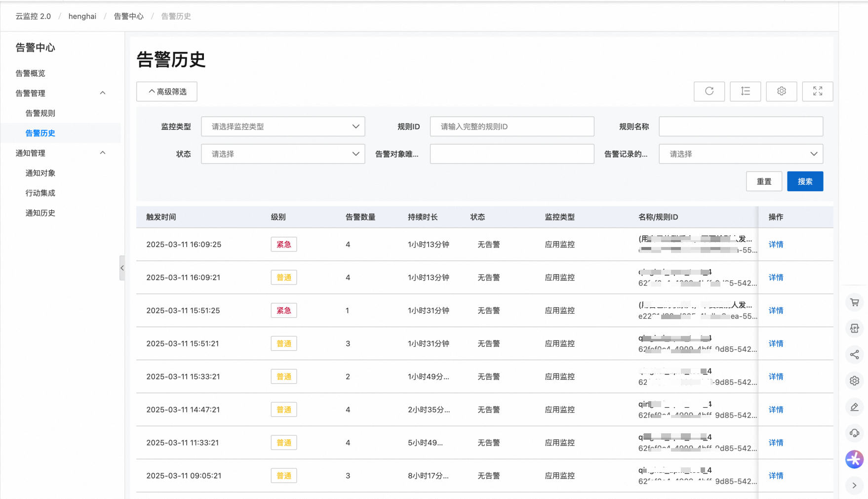Focus the 规则名称 input field
This screenshot has height=499, width=868.
click(741, 126)
